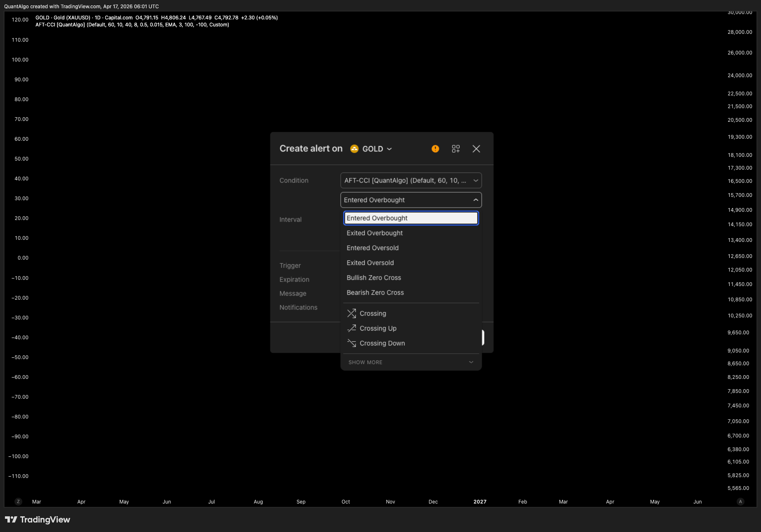Click the TradingView logo
The height and width of the screenshot is (532, 761).
click(x=38, y=520)
